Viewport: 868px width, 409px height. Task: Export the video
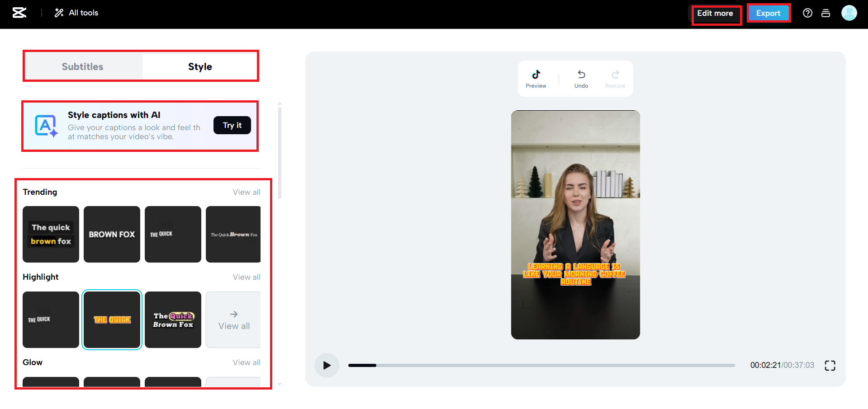(x=768, y=14)
